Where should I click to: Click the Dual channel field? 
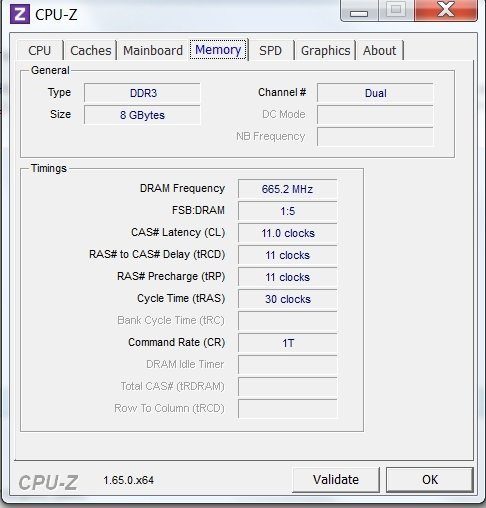(375, 93)
